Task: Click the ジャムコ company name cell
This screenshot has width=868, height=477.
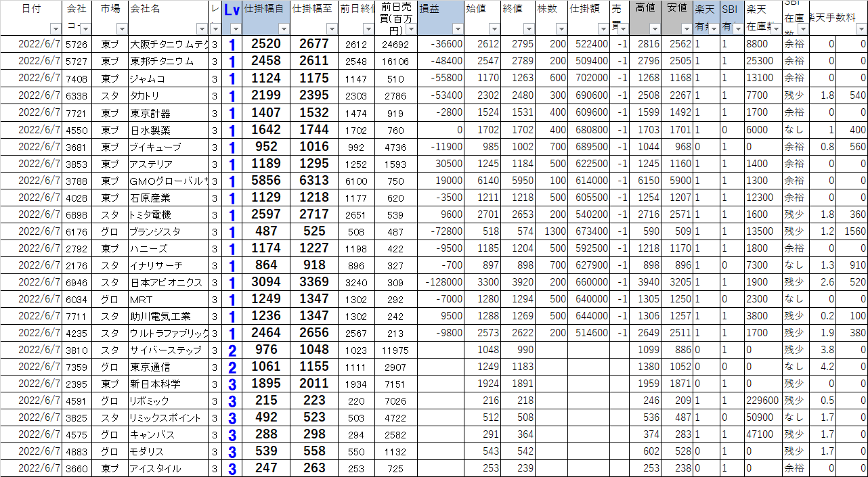Action: pyautogui.click(x=169, y=78)
